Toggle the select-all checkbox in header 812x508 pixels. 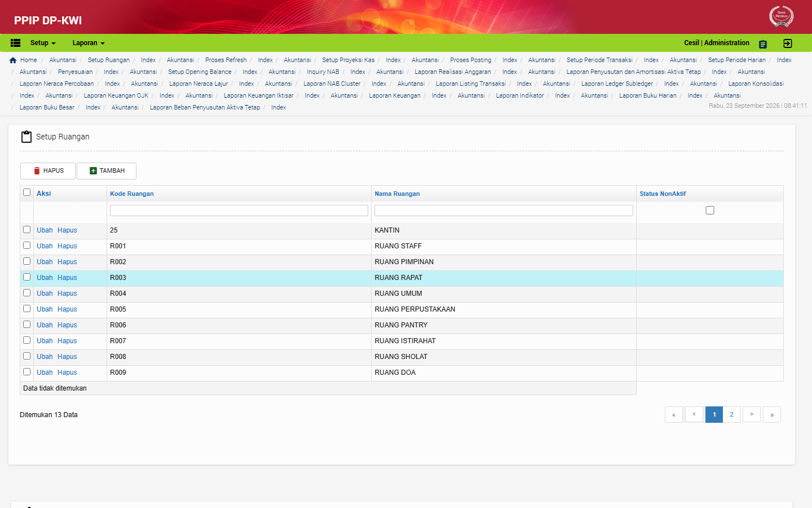coord(27,192)
